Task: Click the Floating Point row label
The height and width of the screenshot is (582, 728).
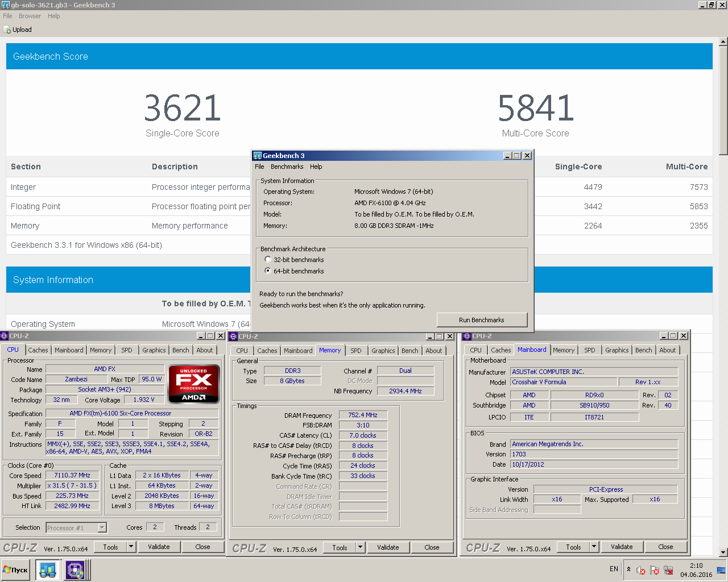Action: coord(35,206)
